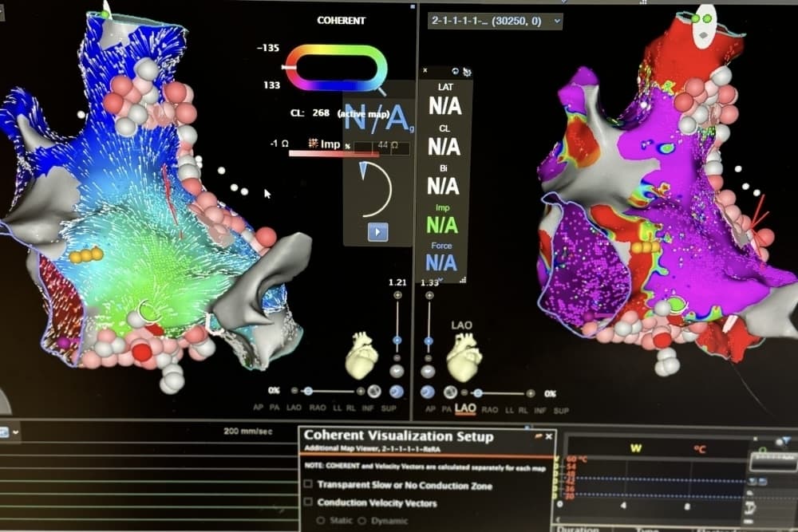
Task: Click the gray sphere icon below the left zoom slider
Action: 397,371
